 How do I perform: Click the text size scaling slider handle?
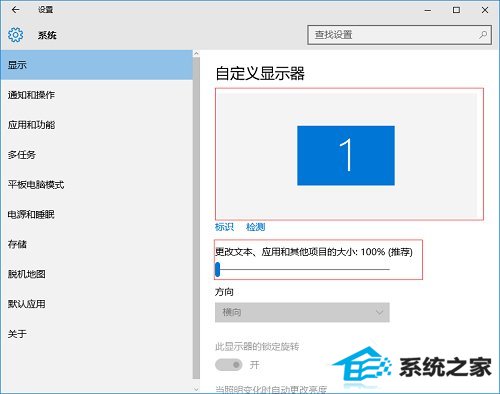click(x=218, y=269)
